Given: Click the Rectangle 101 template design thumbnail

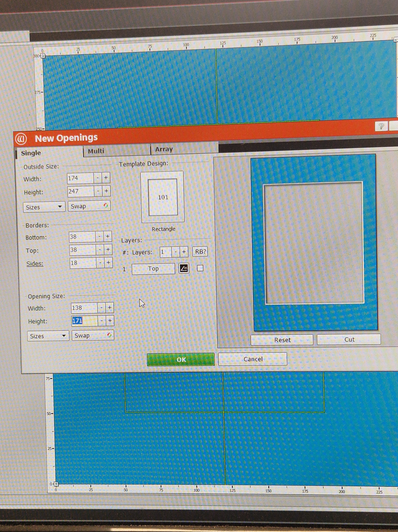Looking at the screenshot, I should pyautogui.click(x=163, y=197).
